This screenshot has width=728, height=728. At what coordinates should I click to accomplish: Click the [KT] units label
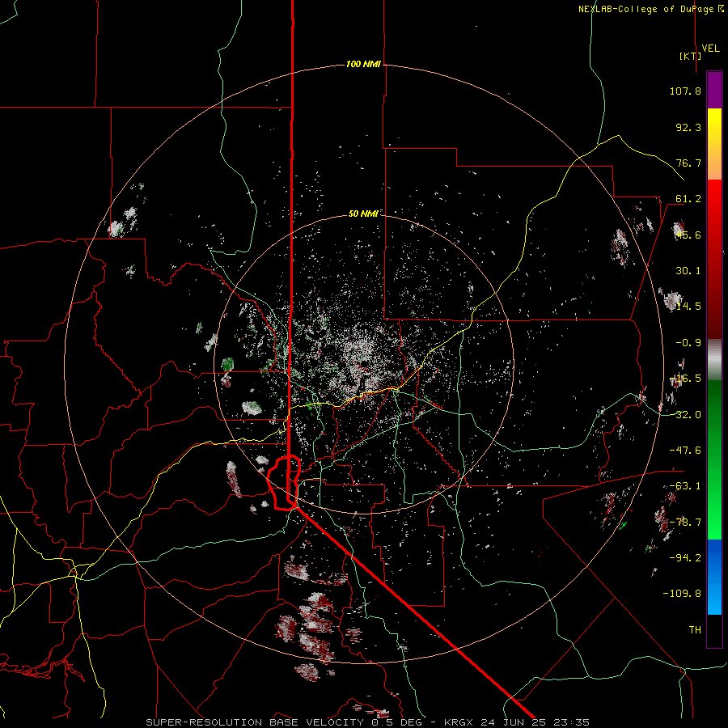691,56
